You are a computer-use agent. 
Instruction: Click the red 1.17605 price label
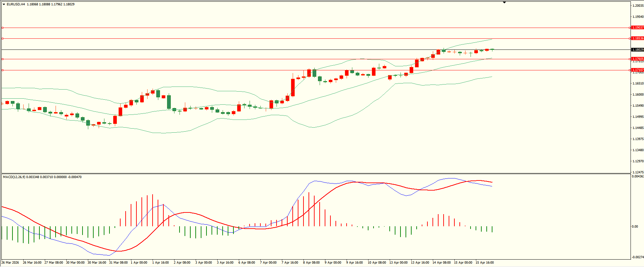tap(637, 59)
